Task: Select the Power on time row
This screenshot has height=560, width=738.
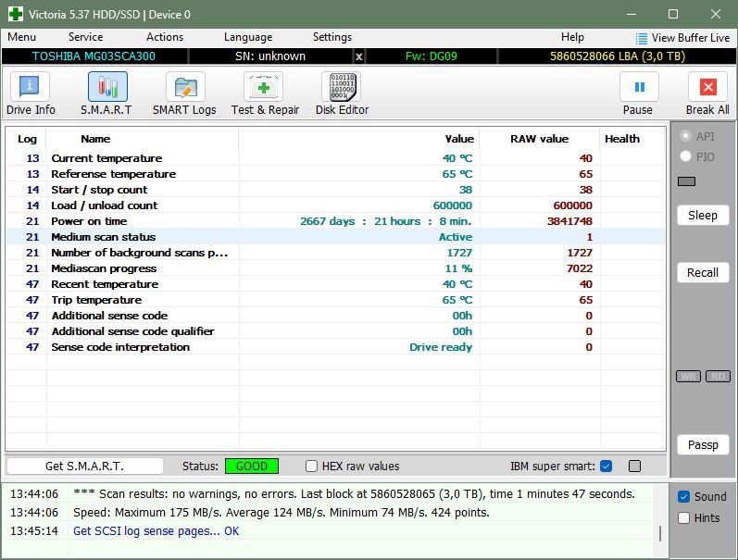Action: [336, 221]
